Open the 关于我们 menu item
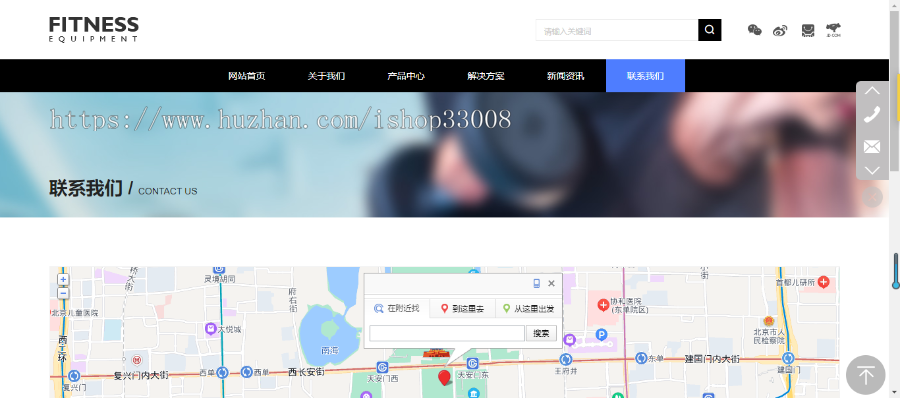Image resolution: width=900 pixels, height=398 pixels. tap(326, 76)
